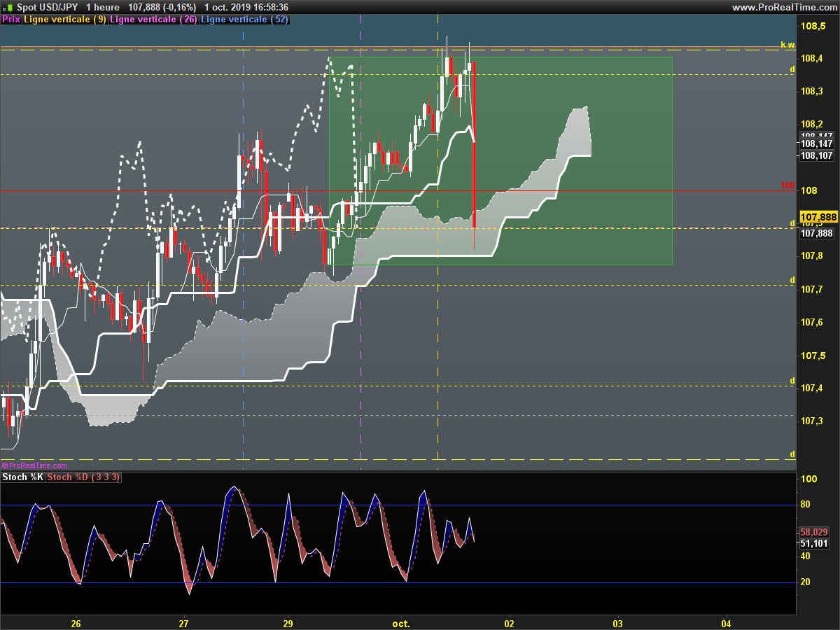Click the 107,4 price axis label

pos(813,388)
